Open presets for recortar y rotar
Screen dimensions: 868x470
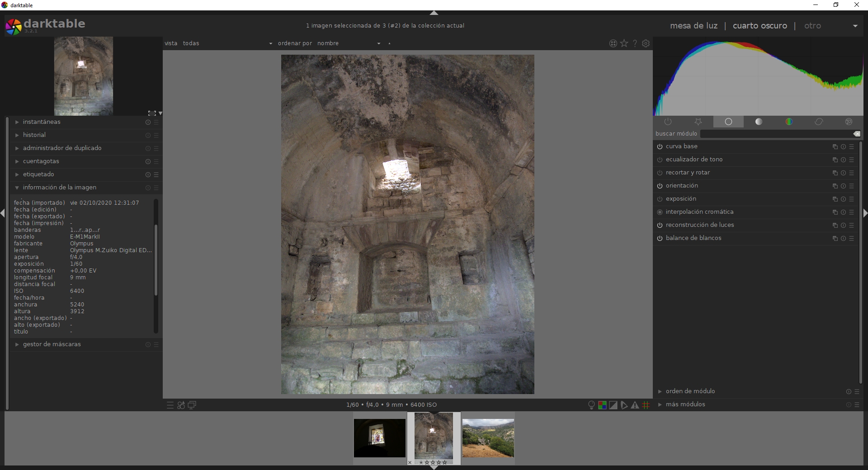[x=851, y=173]
